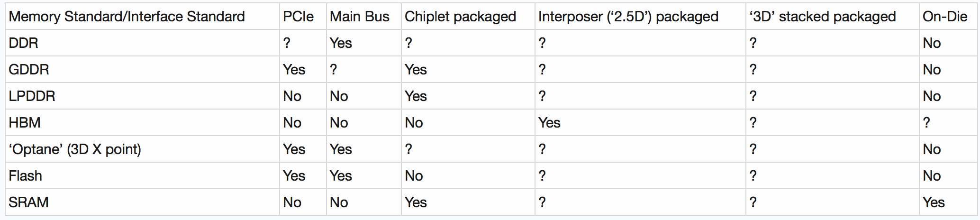Click the HBM row label
Screen dimensions: 980x220
[24, 123]
